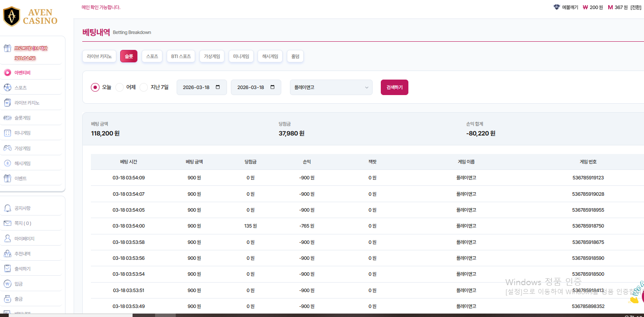Viewport: 644px width, 317px height.
Task: Select the 오늘 radio button
Action: (95, 87)
